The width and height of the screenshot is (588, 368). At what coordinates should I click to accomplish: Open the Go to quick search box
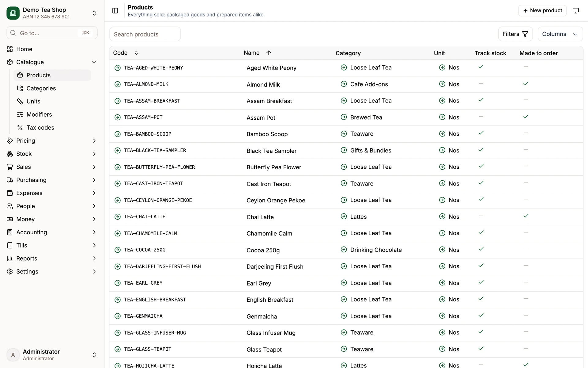52,33
